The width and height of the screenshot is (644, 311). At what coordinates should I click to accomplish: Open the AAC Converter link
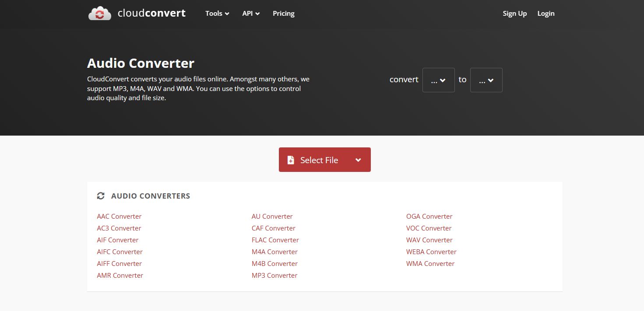coord(119,217)
